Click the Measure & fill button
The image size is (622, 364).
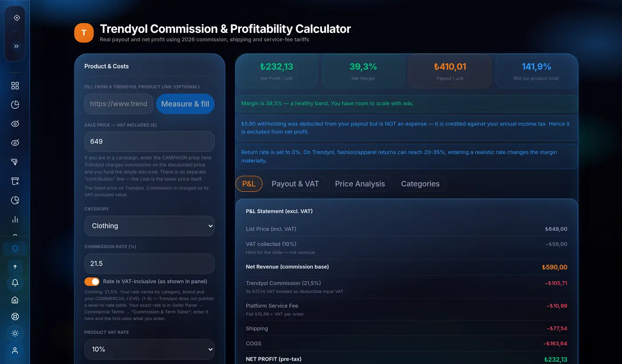click(185, 104)
